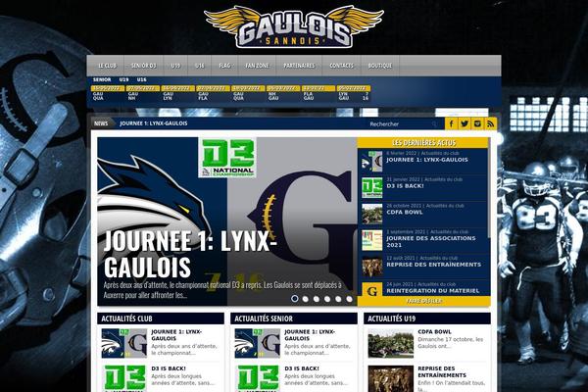
Task: Open the Contacts menu item
Action: point(341,66)
